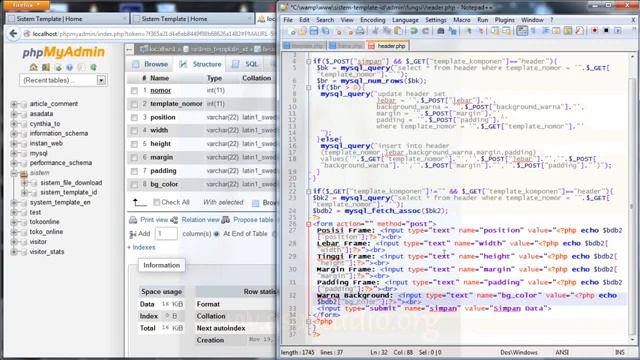This screenshot has width=640, height=360.
Task: Click the Print view printer icon in phpMyAdmin
Action: click(133, 220)
